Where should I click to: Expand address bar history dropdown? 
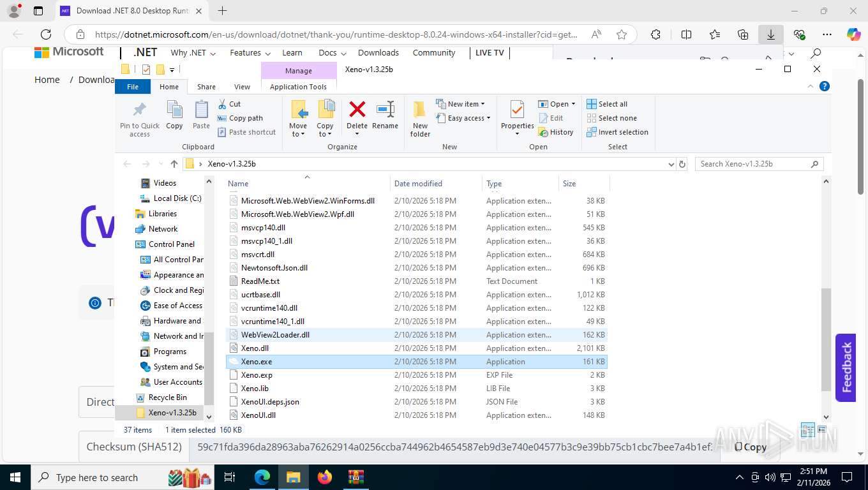(671, 164)
